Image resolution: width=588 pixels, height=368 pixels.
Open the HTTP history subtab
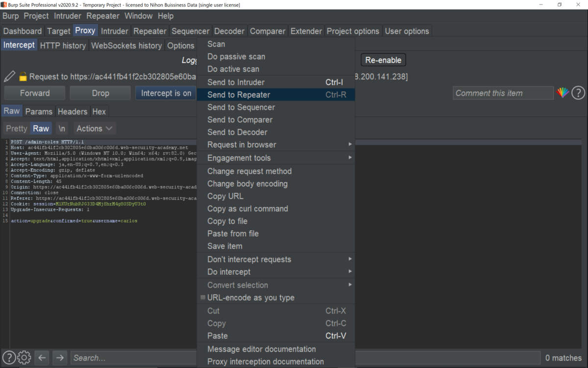[63, 46]
